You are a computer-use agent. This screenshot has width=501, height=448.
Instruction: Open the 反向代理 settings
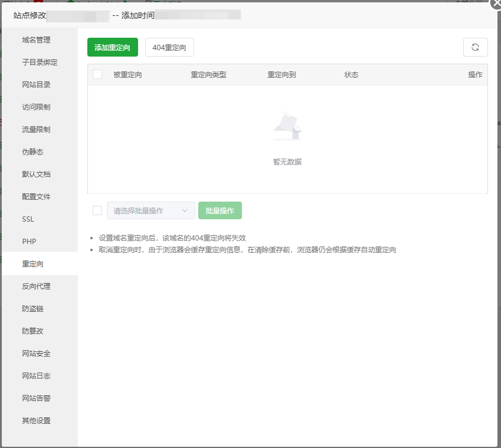[35, 286]
